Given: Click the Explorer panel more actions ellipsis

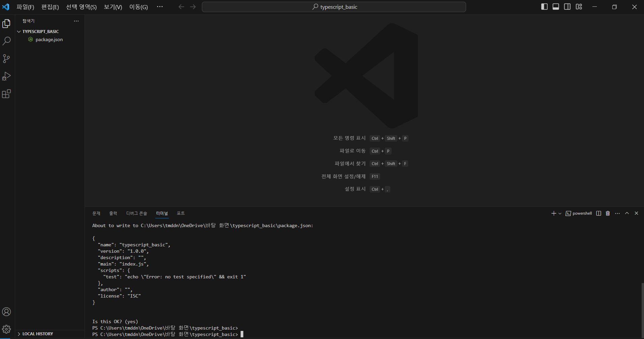Looking at the screenshot, I should pos(76,21).
